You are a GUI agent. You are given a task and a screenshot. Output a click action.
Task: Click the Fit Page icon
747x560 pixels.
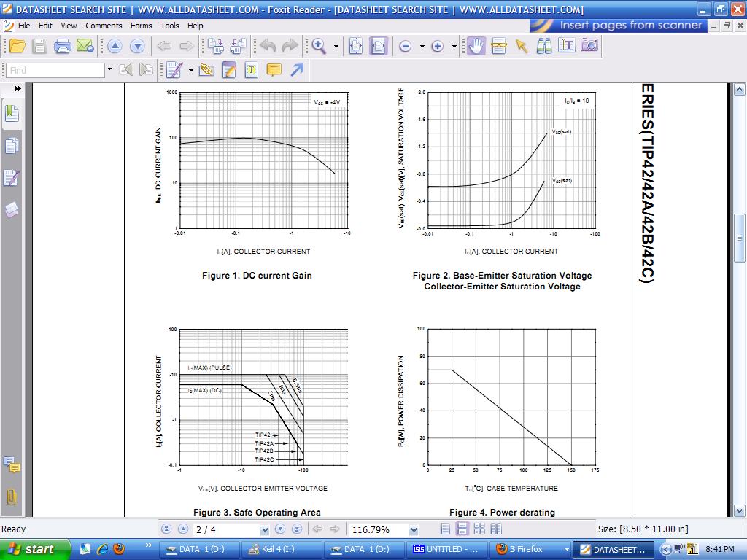point(356,46)
